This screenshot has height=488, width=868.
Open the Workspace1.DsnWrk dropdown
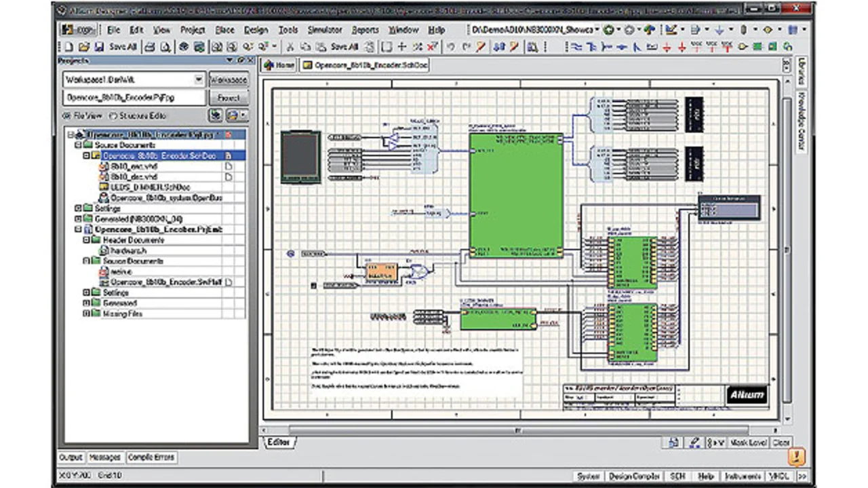click(x=198, y=79)
